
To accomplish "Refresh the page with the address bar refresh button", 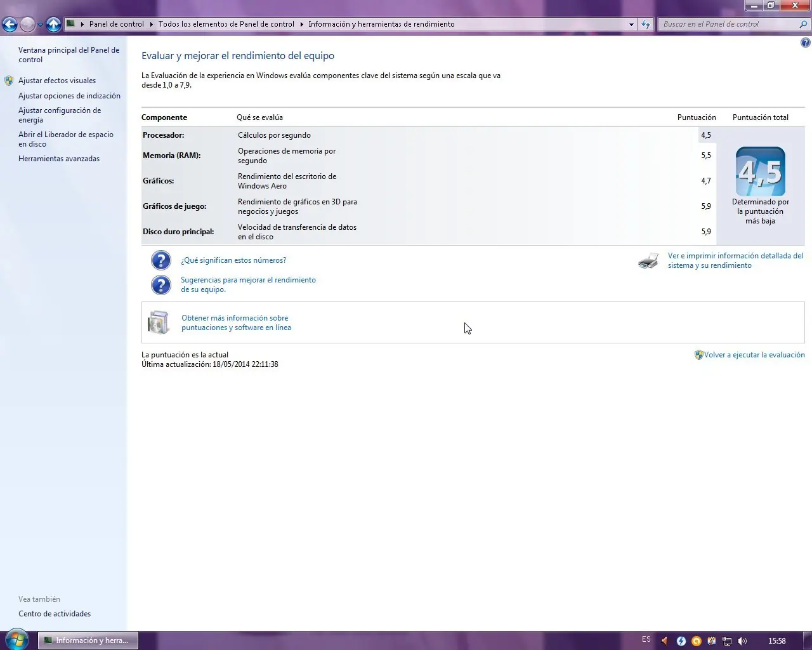I will tap(646, 24).
